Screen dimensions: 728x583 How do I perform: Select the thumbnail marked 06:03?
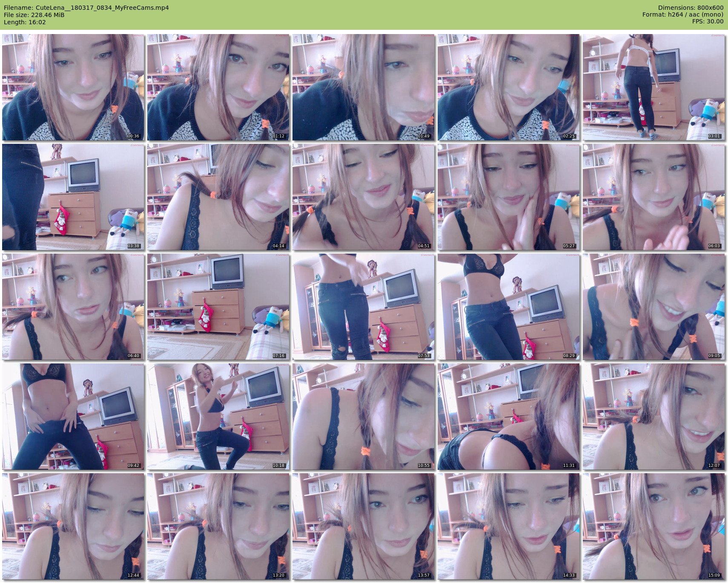654,197
